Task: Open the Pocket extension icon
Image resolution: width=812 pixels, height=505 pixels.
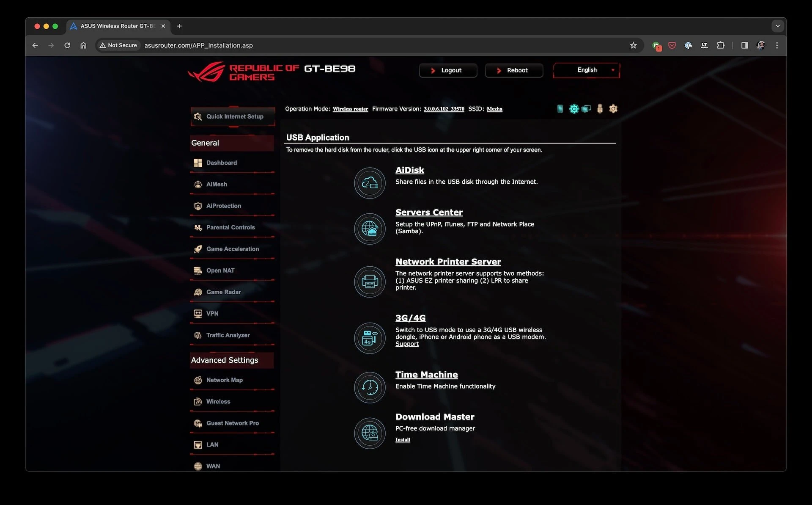Action: pyautogui.click(x=672, y=45)
